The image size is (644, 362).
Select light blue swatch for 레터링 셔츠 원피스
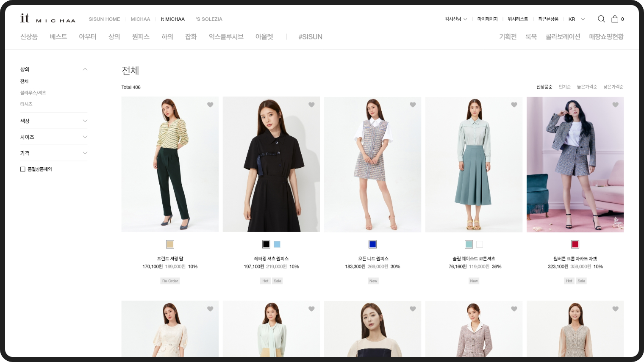pos(277,244)
